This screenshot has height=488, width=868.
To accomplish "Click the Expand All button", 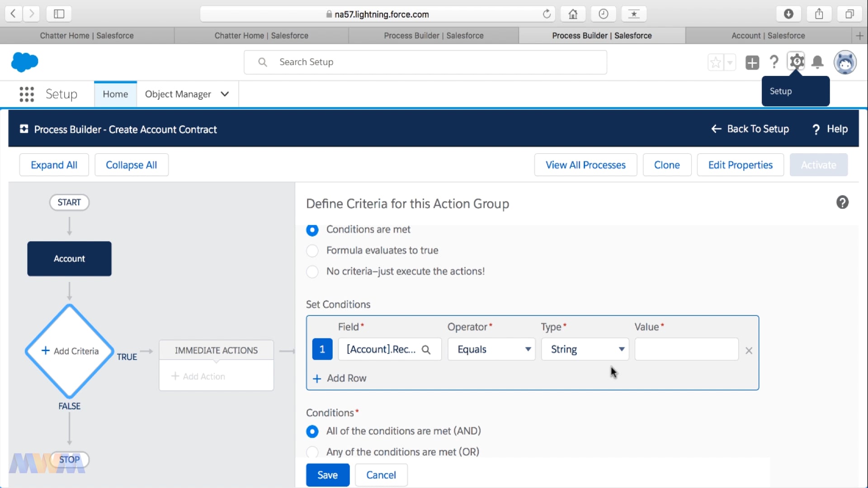I will (x=54, y=165).
